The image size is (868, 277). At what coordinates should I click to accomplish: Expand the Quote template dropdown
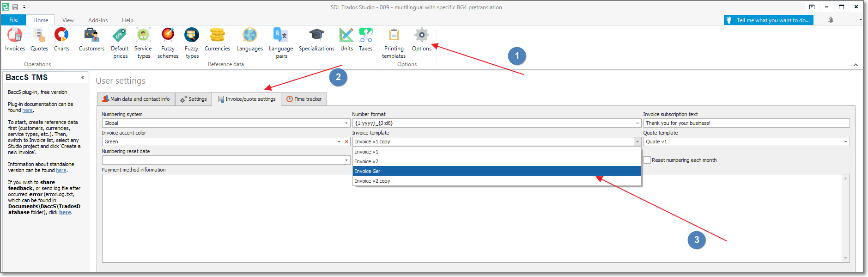846,142
